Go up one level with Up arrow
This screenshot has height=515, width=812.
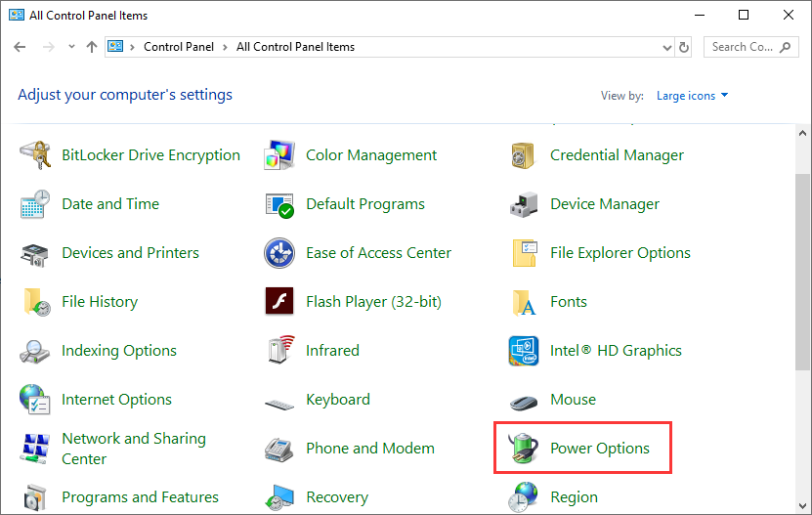(92, 47)
